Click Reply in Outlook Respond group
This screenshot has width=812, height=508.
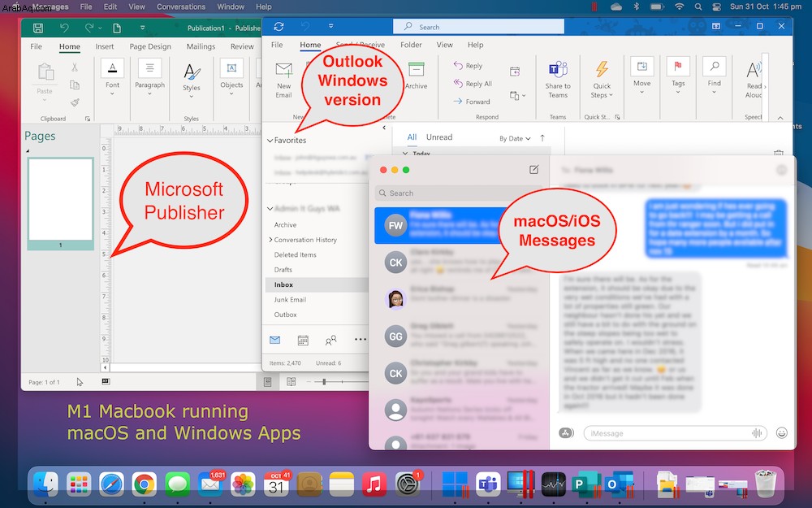469,65
